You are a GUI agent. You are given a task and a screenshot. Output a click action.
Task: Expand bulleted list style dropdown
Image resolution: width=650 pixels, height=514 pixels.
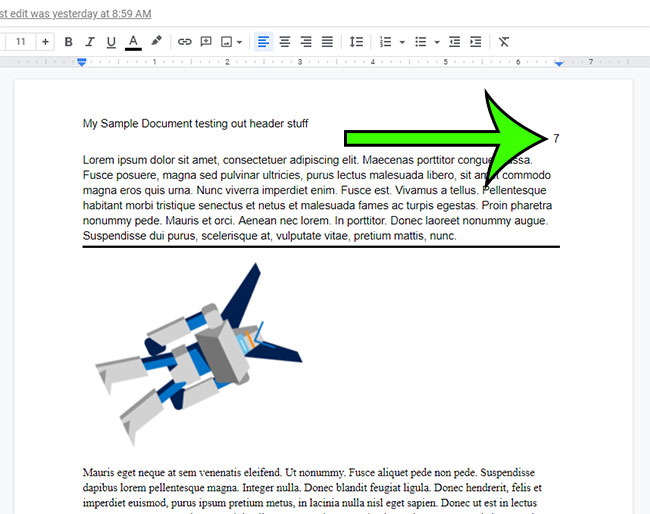[437, 42]
